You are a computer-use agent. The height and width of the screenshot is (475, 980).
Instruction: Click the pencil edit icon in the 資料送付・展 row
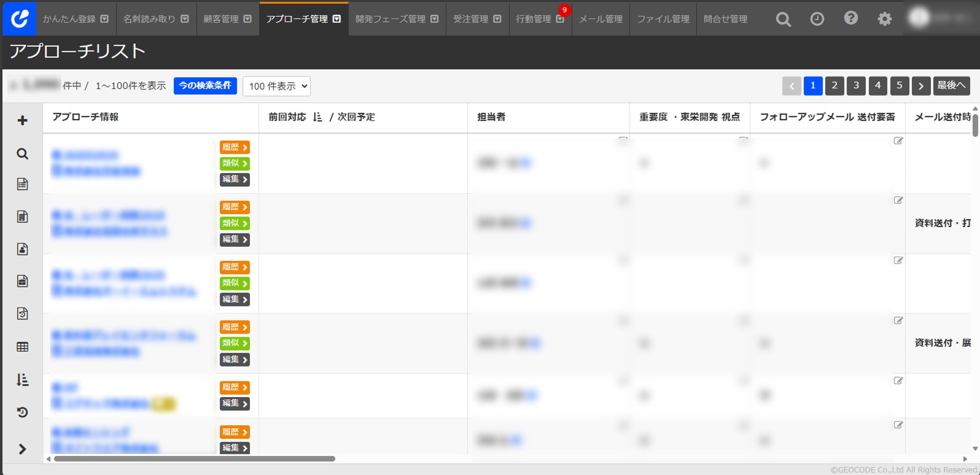click(898, 320)
